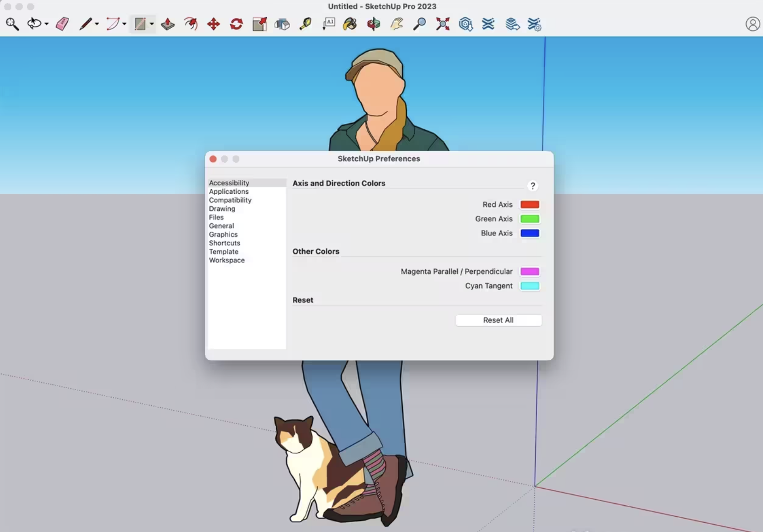This screenshot has height=532, width=763.
Task: Open the user account profile icon
Action: pyautogui.click(x=752, y=24)
